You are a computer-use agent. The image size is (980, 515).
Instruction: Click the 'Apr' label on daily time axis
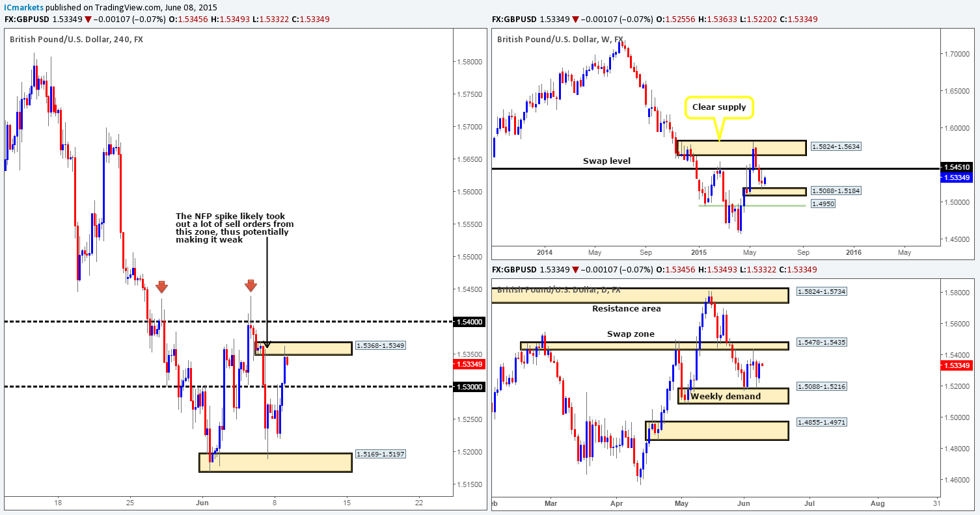(x=618, y=503)
